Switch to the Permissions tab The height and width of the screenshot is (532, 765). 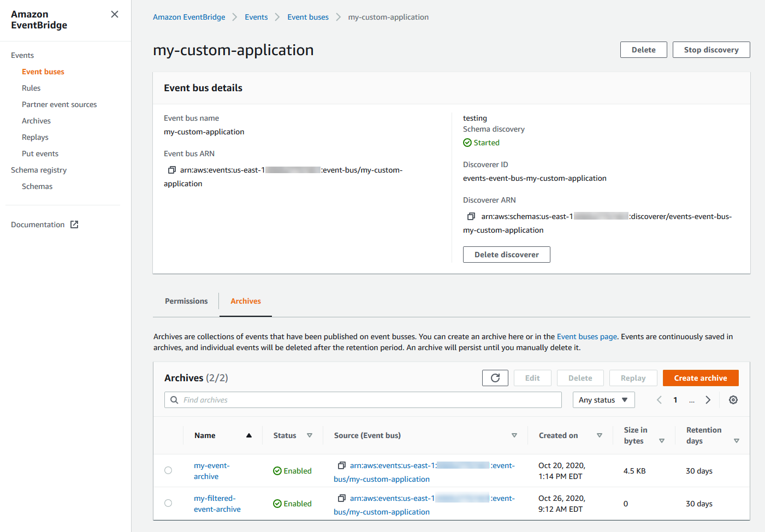[186, 301]
